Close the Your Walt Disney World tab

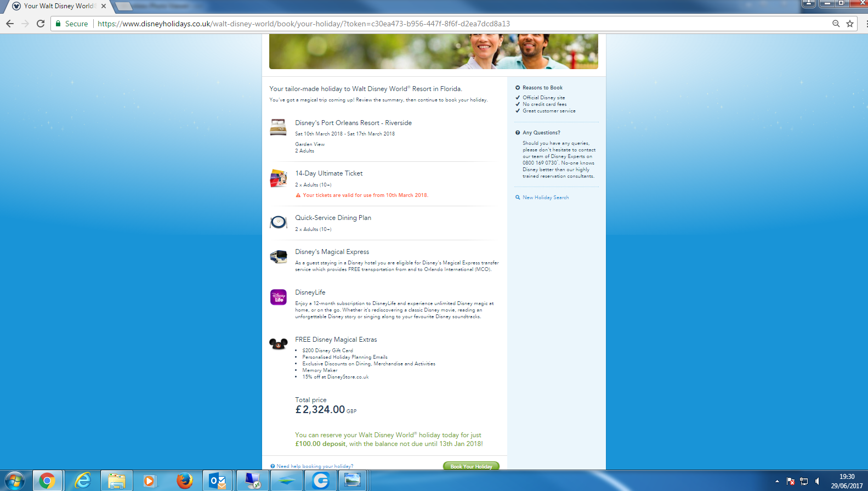coord(104,6)
